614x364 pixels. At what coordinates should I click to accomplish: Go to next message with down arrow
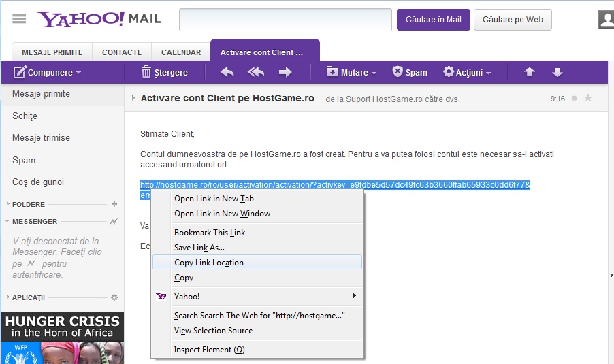tap(558, 72)
